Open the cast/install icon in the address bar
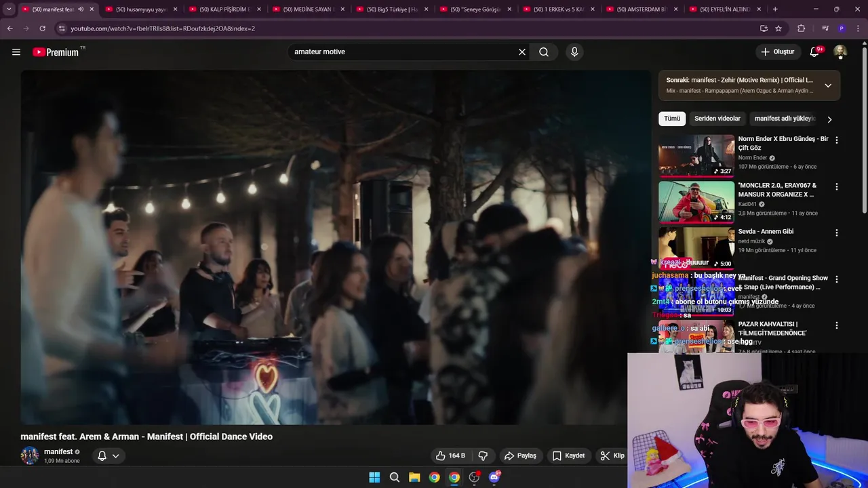Screen dimensions: 868x488 [x=764, y=28]
